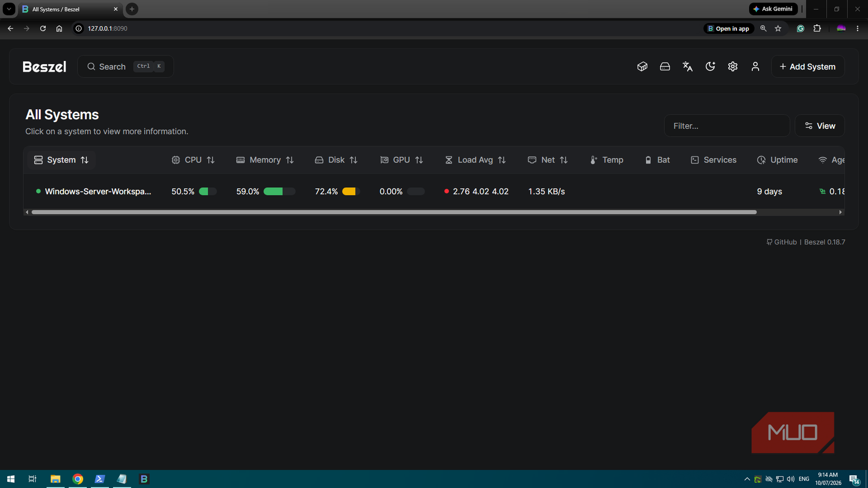The image size is (868, 488).
Task: Click the address bar URL 127.0.0.1:8090
Action: (x=107, y=28)
